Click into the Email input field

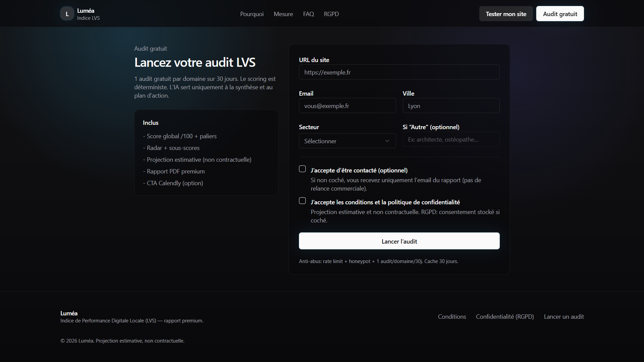(x=347, y=106)
